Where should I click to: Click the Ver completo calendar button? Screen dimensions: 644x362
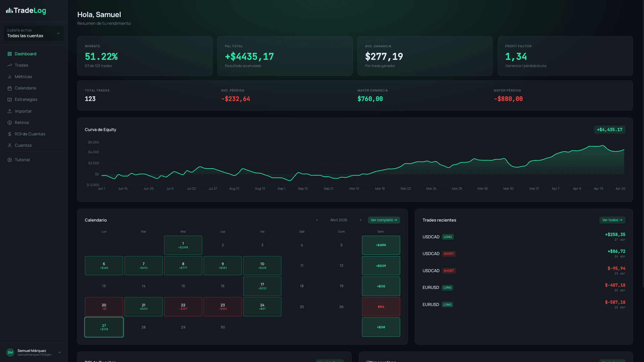[384, 220]
